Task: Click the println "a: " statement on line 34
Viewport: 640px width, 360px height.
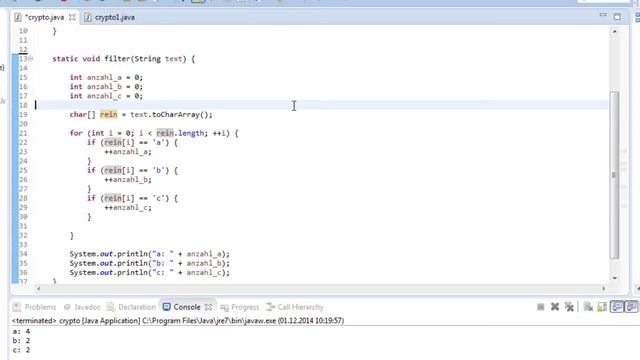Action: tap(150, 254)
